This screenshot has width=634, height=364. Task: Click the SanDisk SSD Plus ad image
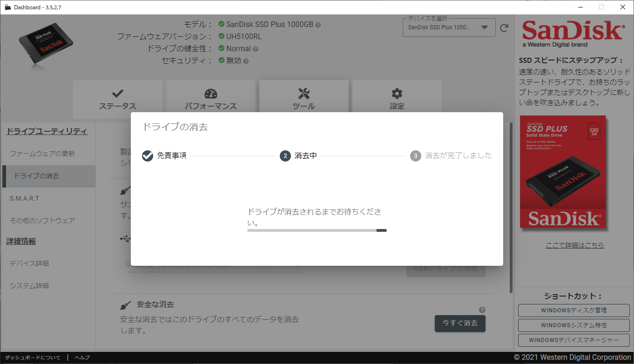tap(563, 173)
